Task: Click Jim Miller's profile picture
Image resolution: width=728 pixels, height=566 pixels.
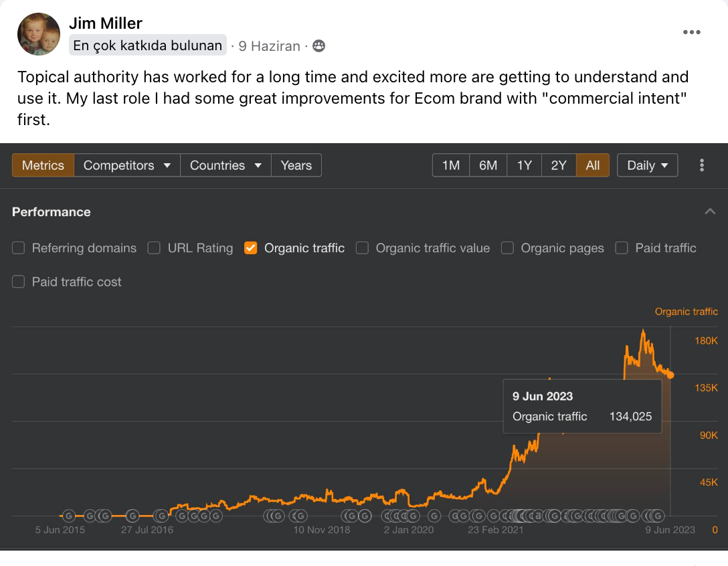Action: coord(38,34)
